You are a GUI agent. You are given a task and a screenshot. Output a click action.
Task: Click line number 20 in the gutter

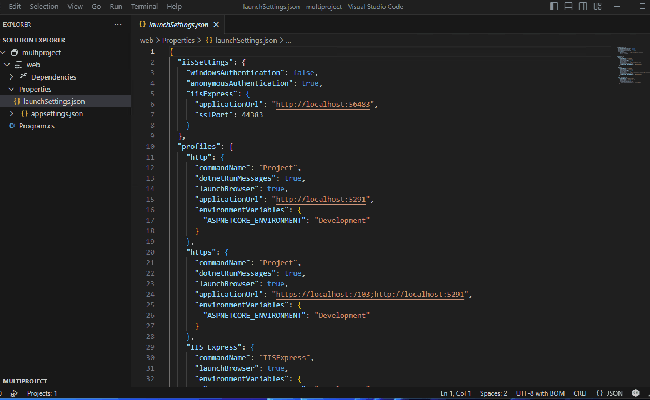click(150, 252)
